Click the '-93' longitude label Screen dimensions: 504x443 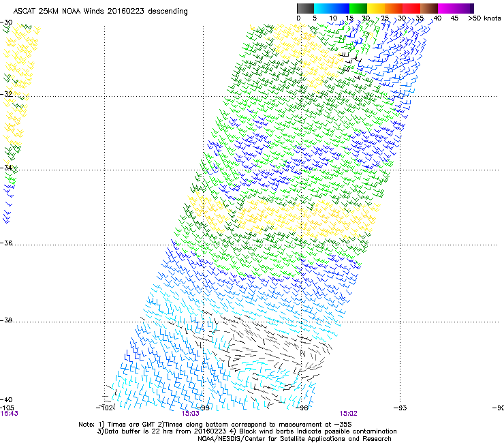(400, 408)
